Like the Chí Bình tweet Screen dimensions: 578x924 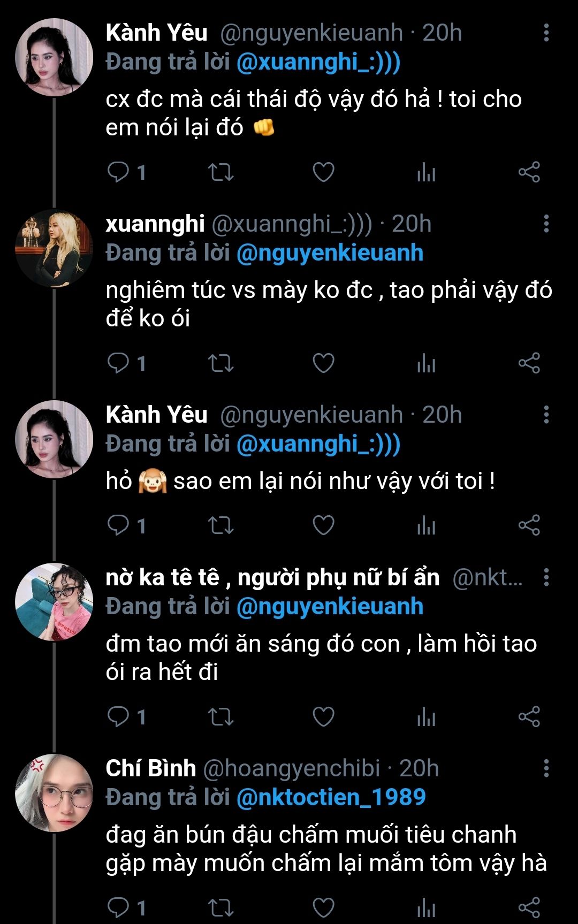tap(323, 907)
